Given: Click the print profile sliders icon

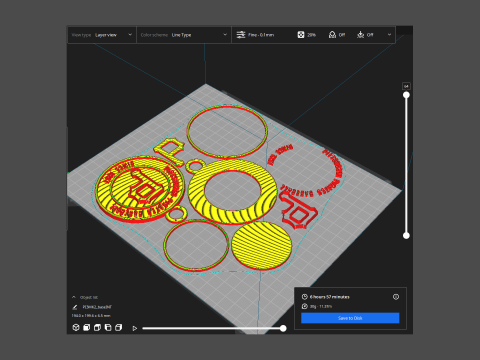Looking at the screenshot, I should point(241,35).
